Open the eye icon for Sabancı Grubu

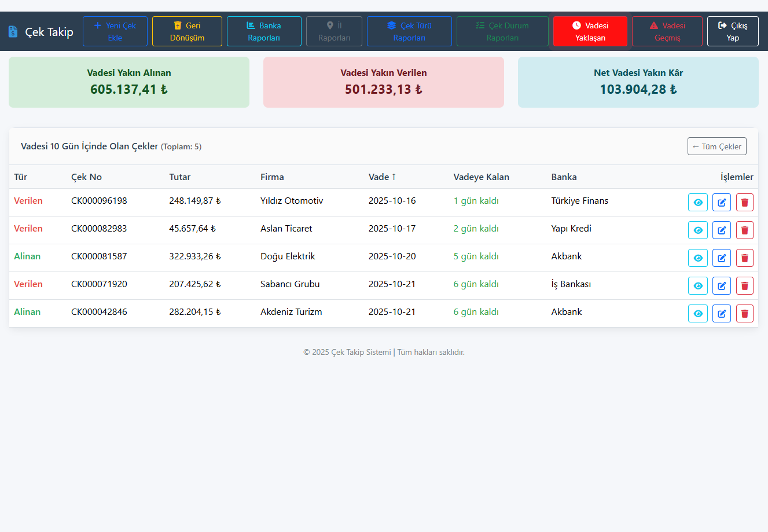pos(697,286)
